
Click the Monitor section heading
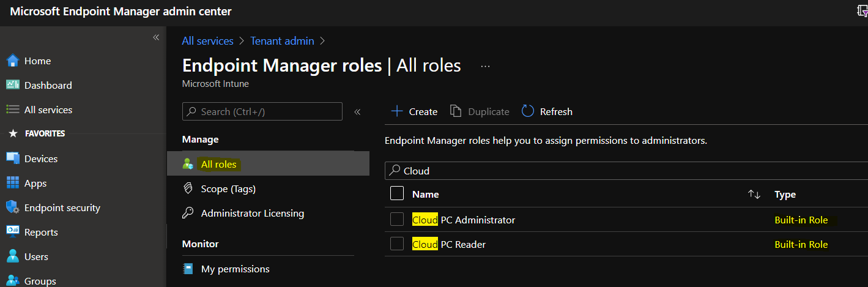pyautogui.click(x=200, y=244)
